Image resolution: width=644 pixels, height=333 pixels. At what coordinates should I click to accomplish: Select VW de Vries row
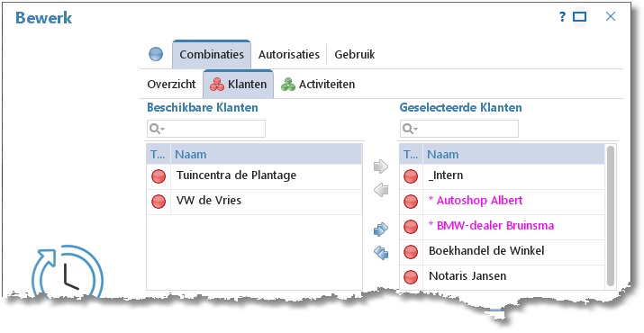(254, 202)
